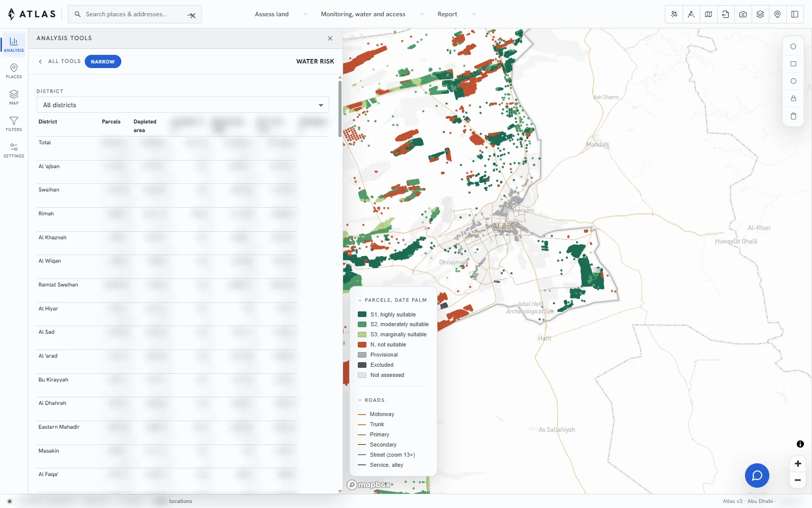Select the Al Khaznah district row

[167, 243]
